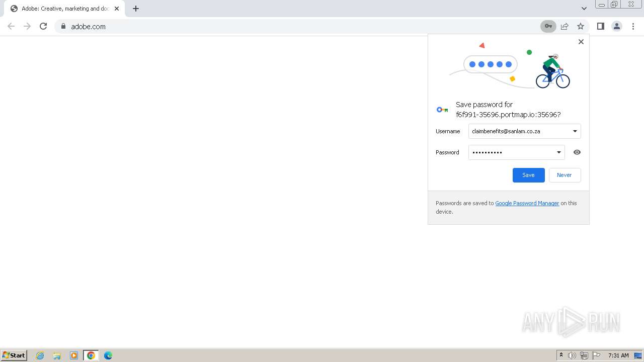Close the Adobe tab
644x362 pixels.
tap(117, 9)
